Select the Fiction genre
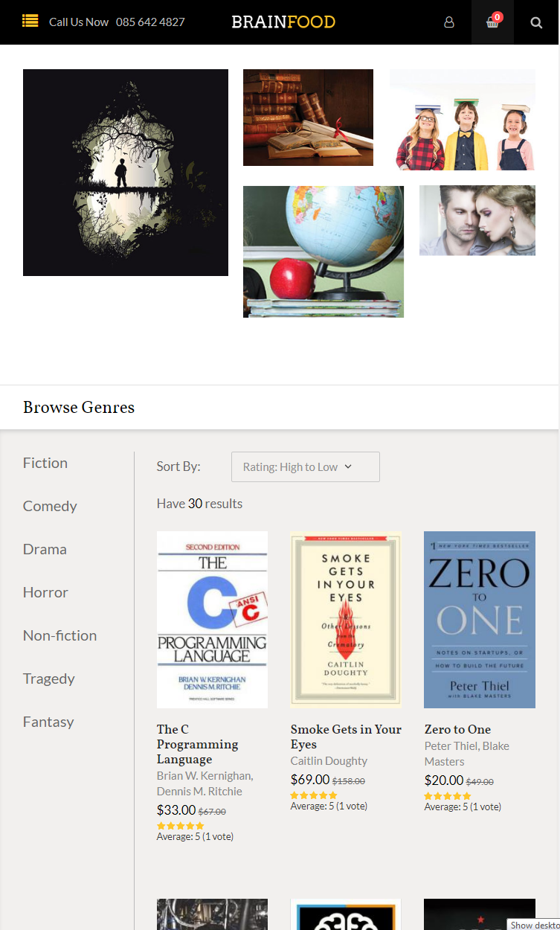 [x=45, y=463]
